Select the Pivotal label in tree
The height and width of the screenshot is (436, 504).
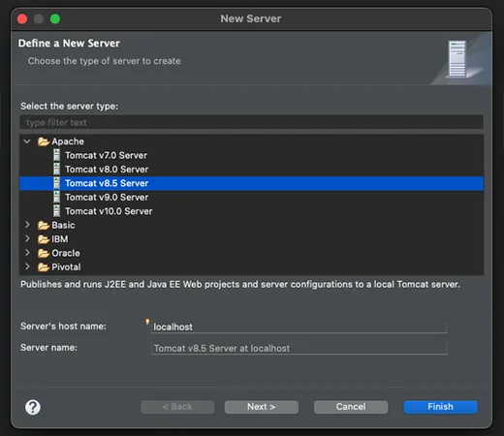pos(66,267)
